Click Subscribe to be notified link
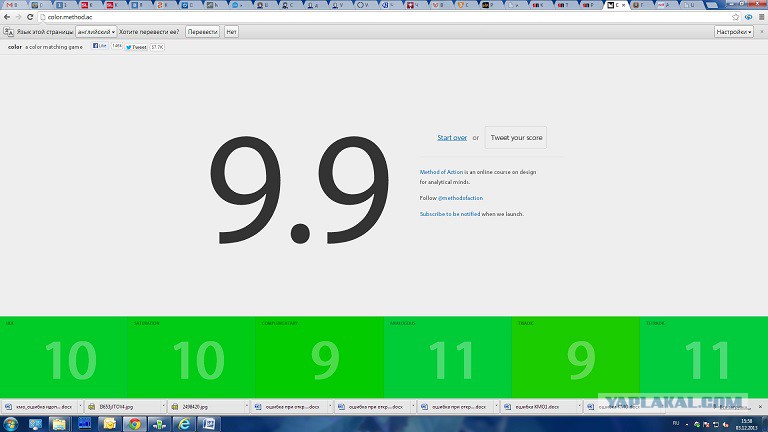The image size is (768, 432). pyautogui.click(x=450, y=214)
